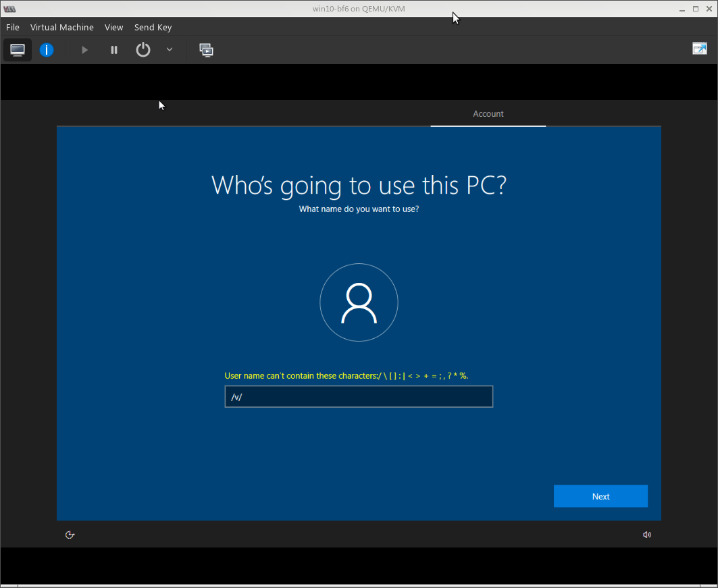This screenshot has width=718, height=588.
Task: Open the View menu
Action: click(113, 28)
